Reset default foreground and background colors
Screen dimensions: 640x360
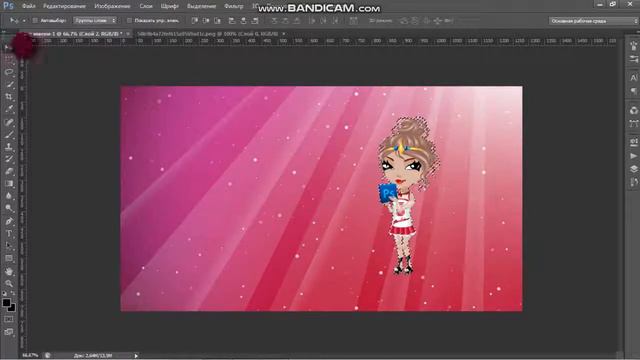[x=4, y=293]
